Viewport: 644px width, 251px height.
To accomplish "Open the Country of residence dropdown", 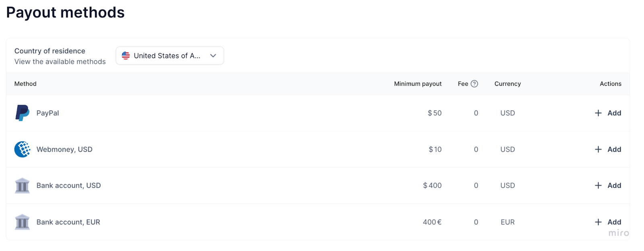I will (169, 56).
